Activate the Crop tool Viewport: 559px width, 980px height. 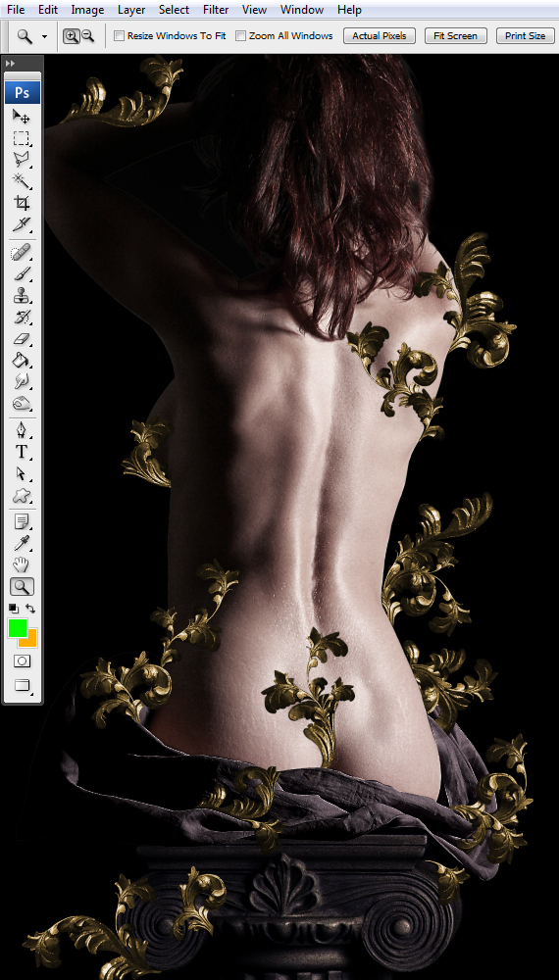(22, 203)
